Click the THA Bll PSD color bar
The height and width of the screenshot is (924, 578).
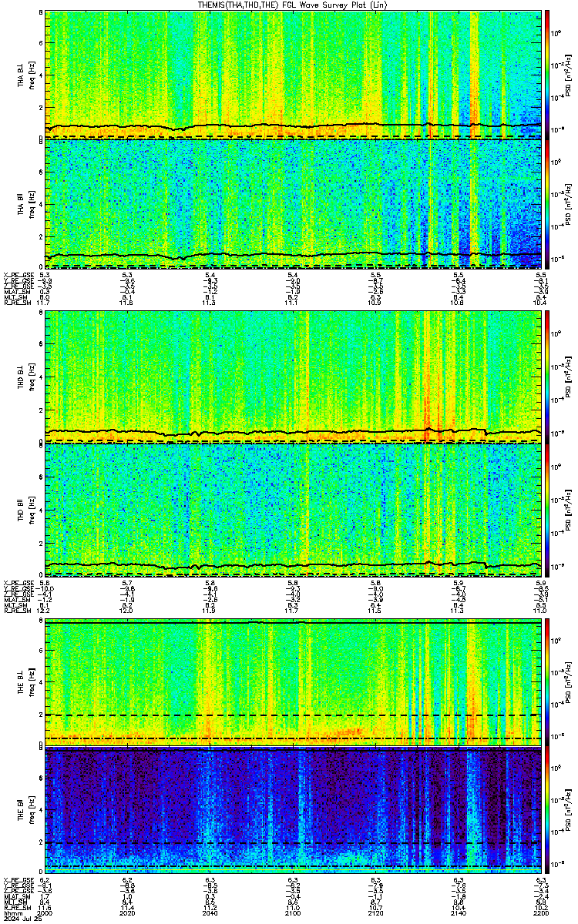547,203
